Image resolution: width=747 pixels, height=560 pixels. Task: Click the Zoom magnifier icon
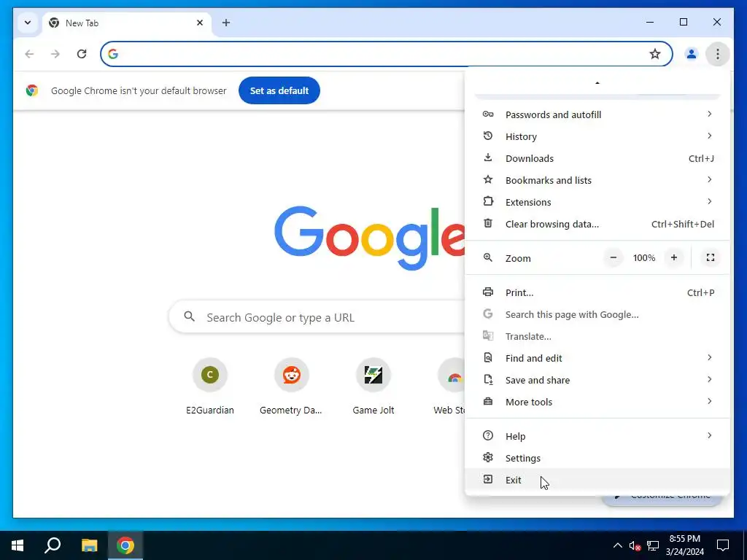coord(488,257)
